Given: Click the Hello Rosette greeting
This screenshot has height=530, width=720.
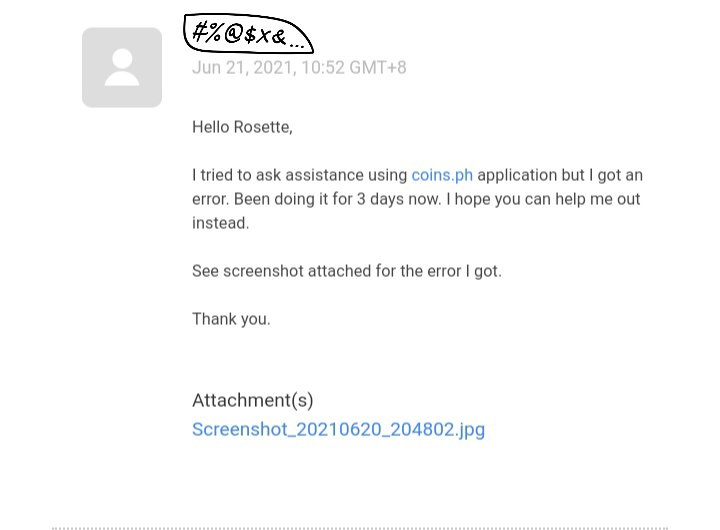Looking at the screenshot, I should 242,127.
